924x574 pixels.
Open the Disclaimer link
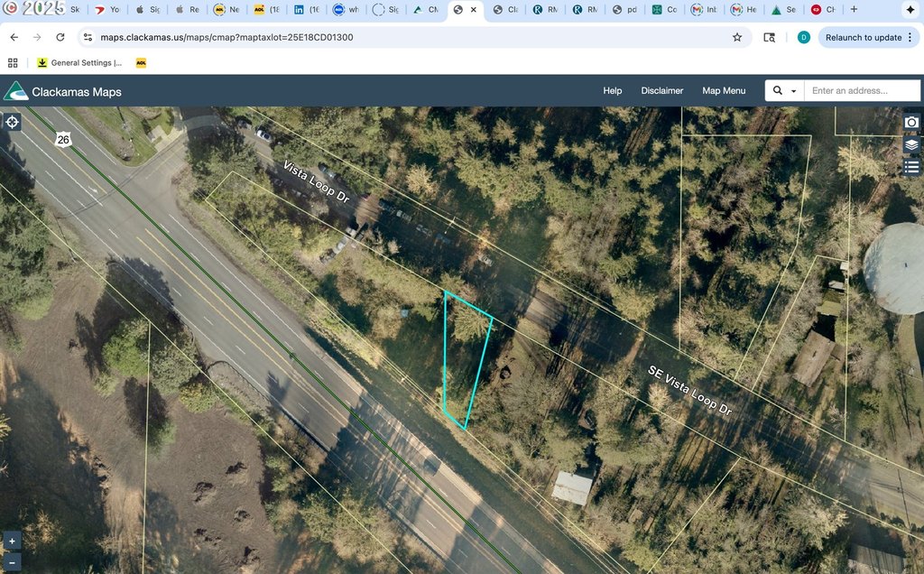pyautogui.click(x=662, y=91)
